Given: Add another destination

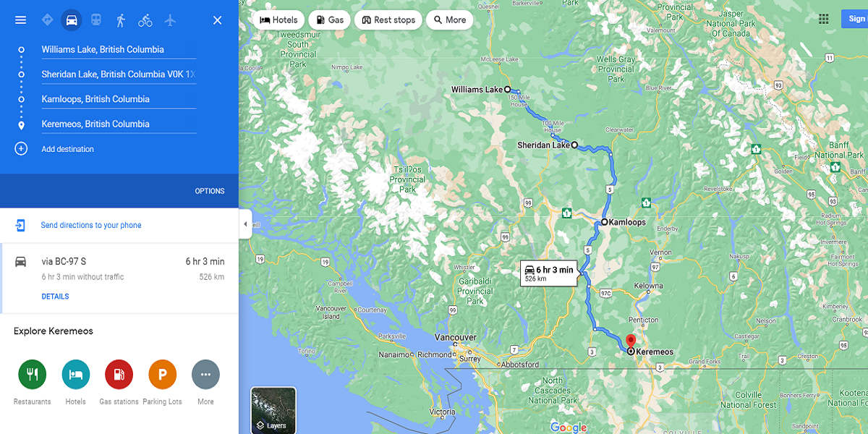Looking at the screenshot, I should 67,149.
